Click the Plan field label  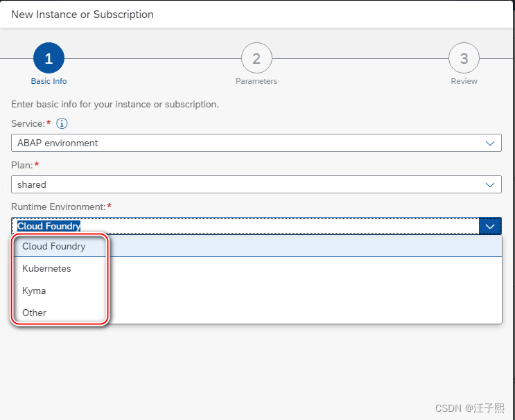point(22,165)
